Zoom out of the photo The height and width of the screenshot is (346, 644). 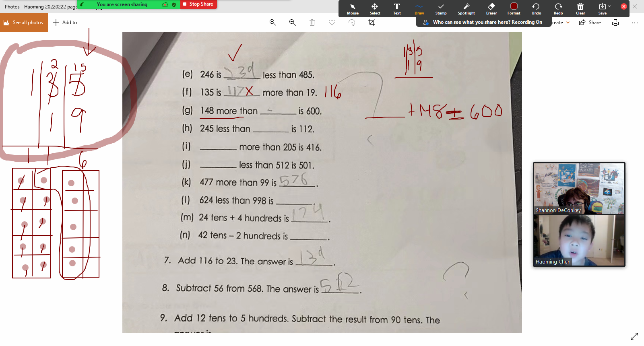click(293, 23)
